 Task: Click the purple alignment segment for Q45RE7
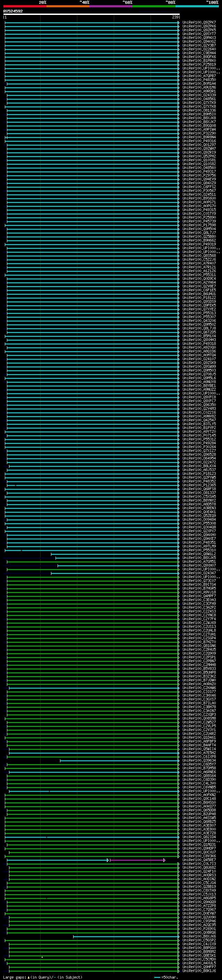137,860
